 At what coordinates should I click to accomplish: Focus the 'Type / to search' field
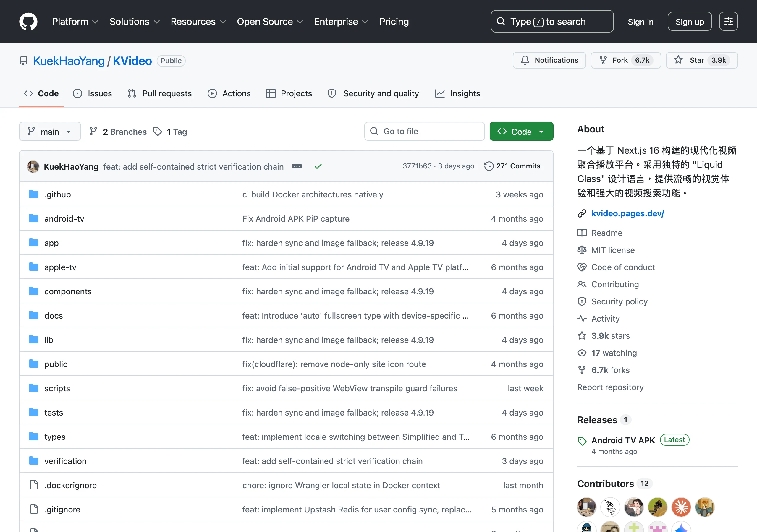552,21
